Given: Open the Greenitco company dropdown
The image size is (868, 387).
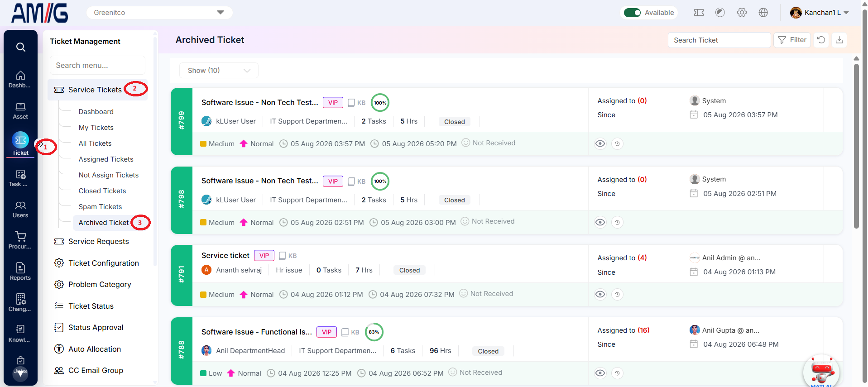Looking at the screenshot, I should [159, 13].
